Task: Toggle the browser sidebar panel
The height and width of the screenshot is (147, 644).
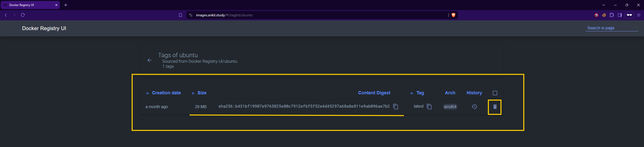Action: (620, 15)
